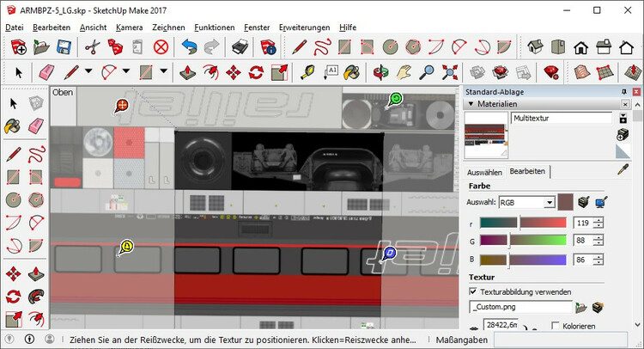Select the Text label A1 tool
The image size is (644, 349).
[x=330, y=73]
